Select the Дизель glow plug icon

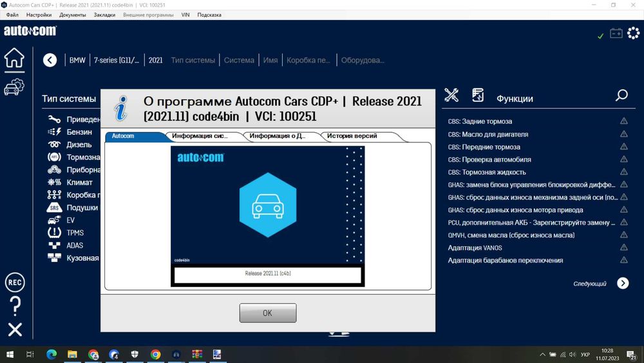pyautogui.click(x=54, y=144)
